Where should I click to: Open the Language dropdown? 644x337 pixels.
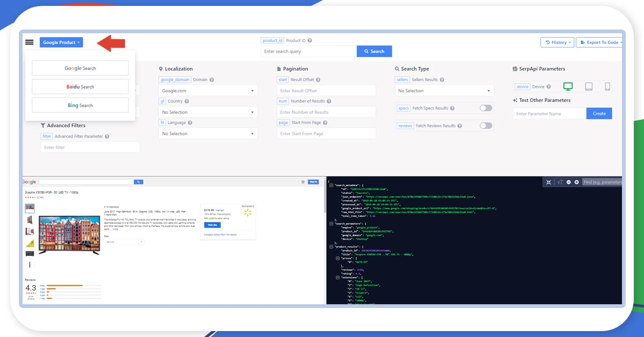point(208,134)
